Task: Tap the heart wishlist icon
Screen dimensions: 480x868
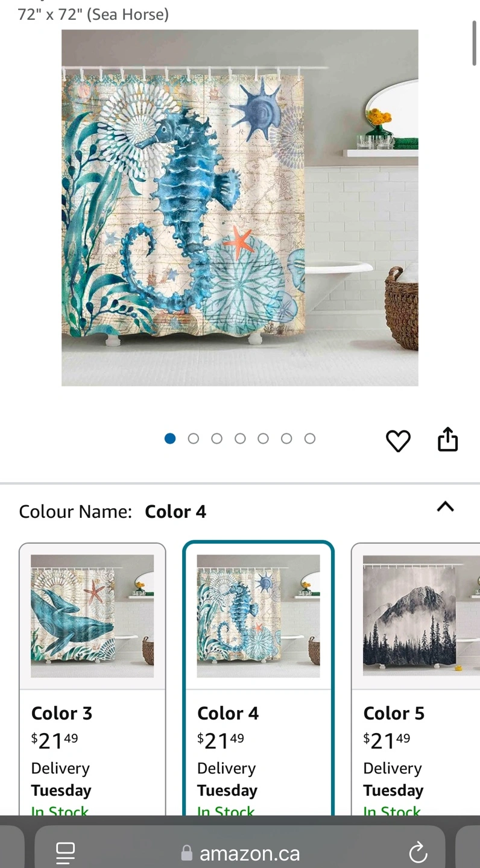Action: (x=398, y=441)
